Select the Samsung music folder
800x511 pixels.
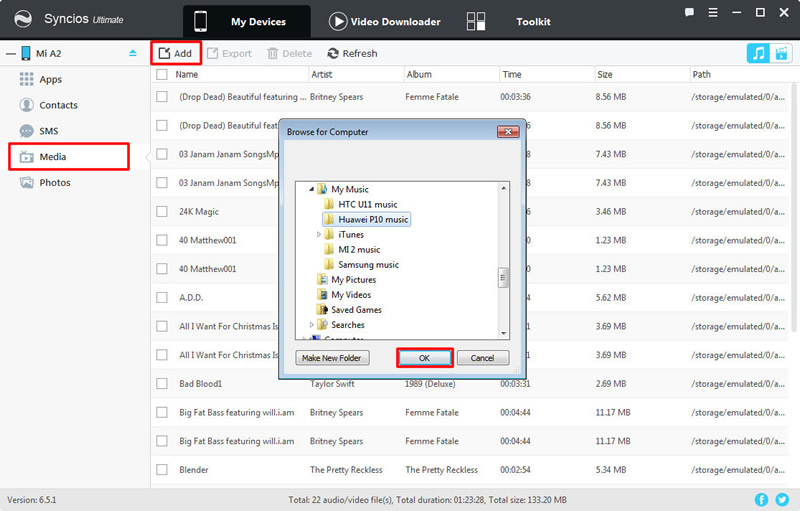[x=368, y=265]
